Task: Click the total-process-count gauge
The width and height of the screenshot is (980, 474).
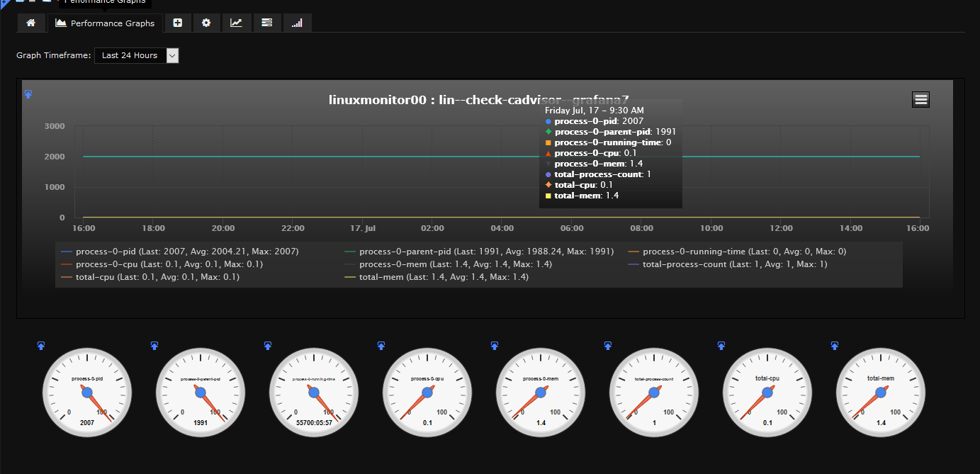Action: click(654, 392)
